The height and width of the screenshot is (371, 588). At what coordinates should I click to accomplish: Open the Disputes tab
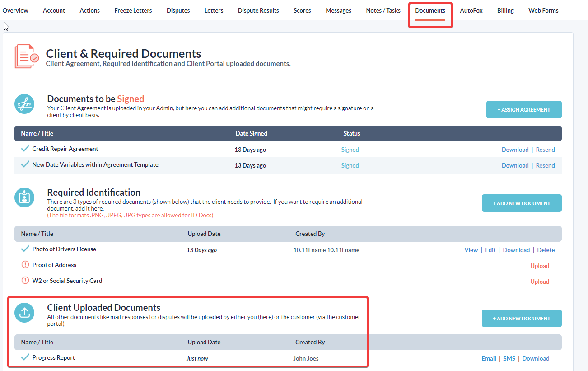[x=178, y=10]
